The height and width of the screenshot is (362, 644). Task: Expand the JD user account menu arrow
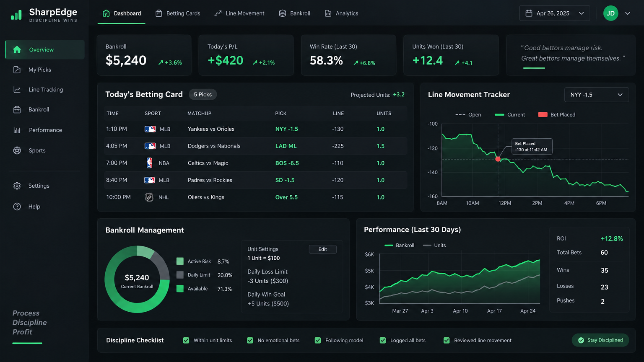pyautogui.click(x=628, y=13)
